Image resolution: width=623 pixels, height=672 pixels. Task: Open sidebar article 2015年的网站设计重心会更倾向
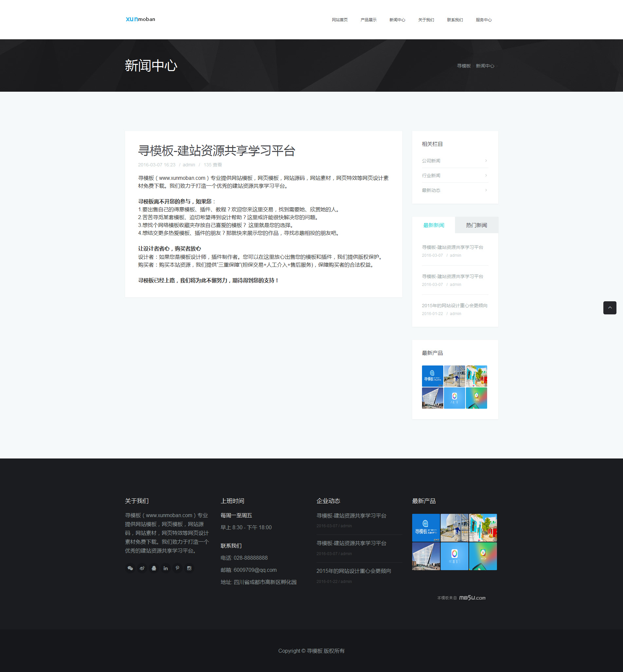point(454,306)
